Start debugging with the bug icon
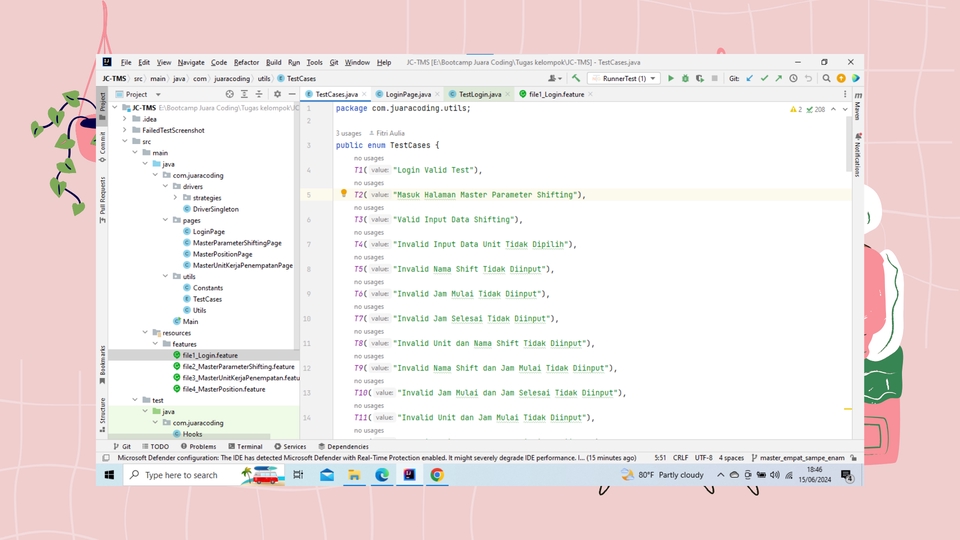The image size is (960, 540). pyautogui.click(x=684, y=78)
